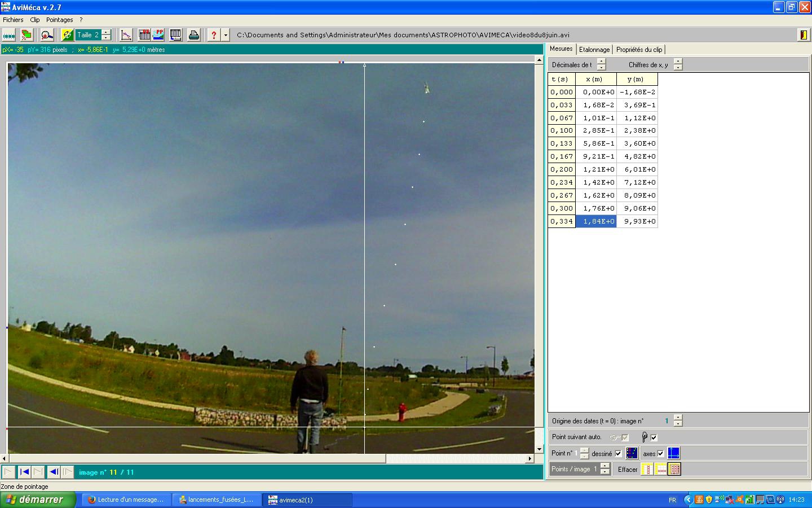The height and width of the screenshot is (508, 812).
Task: Click the table-to-clipboard PP icon
Action: [x=144, y=35]
